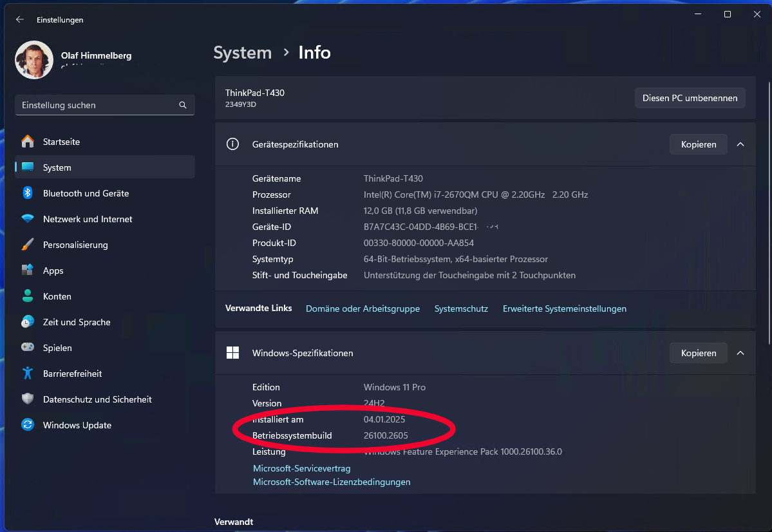Select the System monitor icon
The width and height of the screenshot is (772, 532).
pos(28,167)
